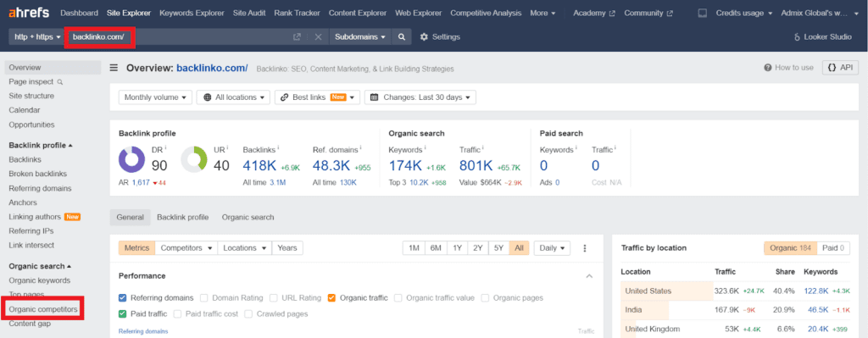Collapse the Performance section chevron

(x=589, y=276)
